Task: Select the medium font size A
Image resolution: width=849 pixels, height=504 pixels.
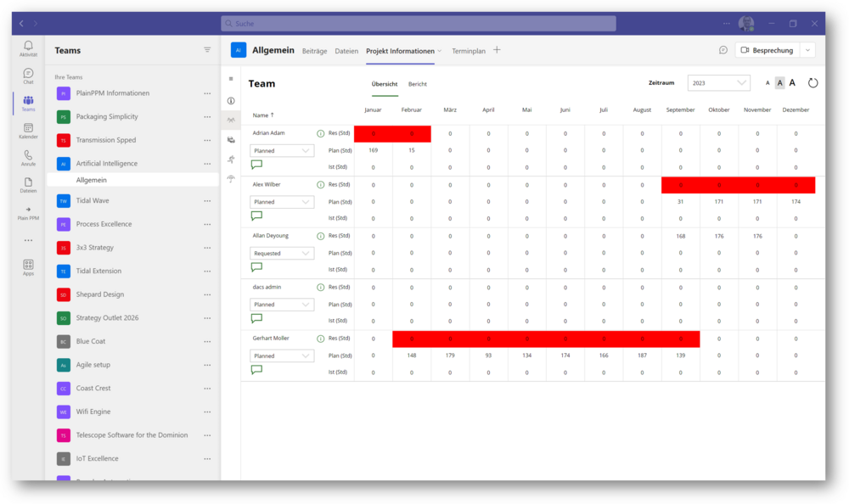Action: pos(779,83)
